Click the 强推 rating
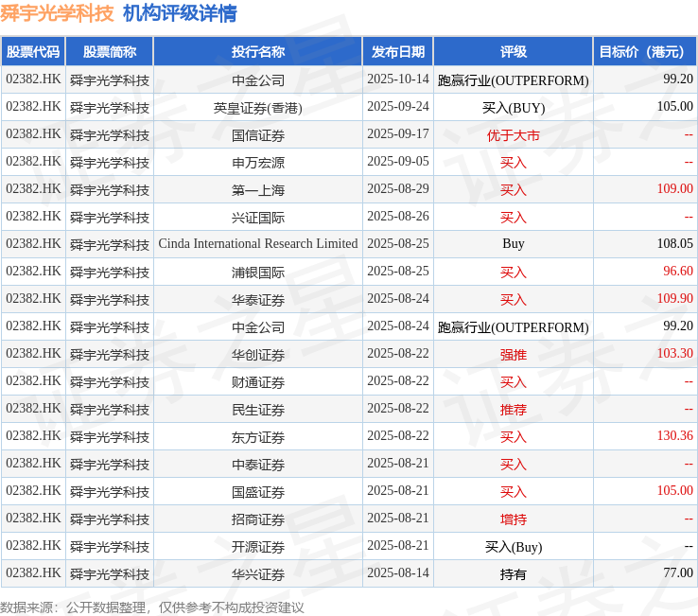Image resolution: width=698 pixels, height=616 pixels. [514, 355]
